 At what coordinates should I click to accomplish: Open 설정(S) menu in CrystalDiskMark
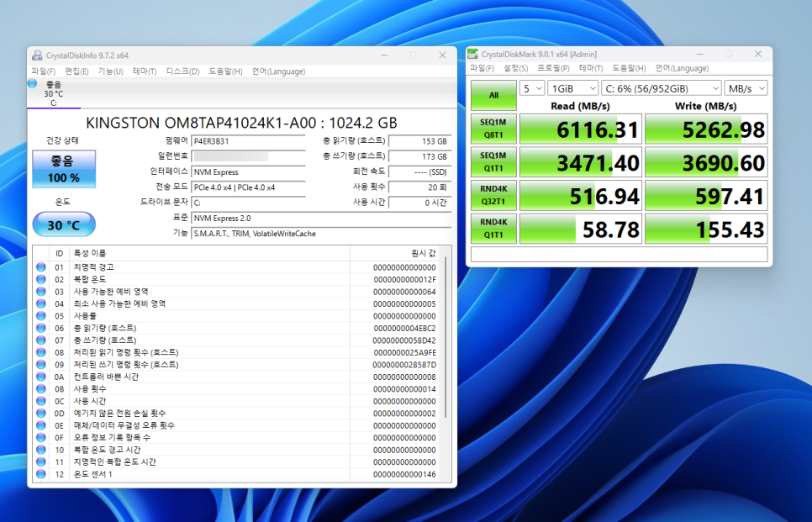(x=515, y=68)
